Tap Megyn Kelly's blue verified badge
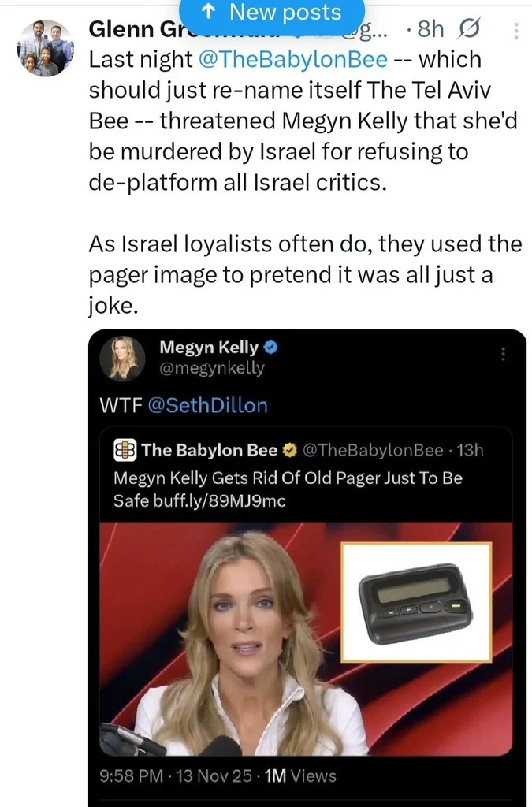This screenshot has height=807, width=532. click(x=270, y=347)
